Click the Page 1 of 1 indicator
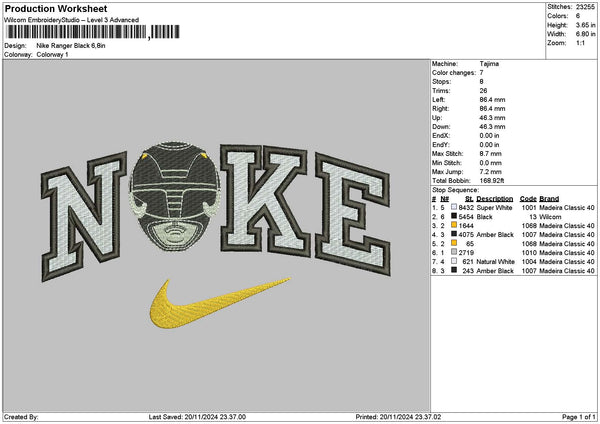600x424 pixels. (x=579, y=417)
